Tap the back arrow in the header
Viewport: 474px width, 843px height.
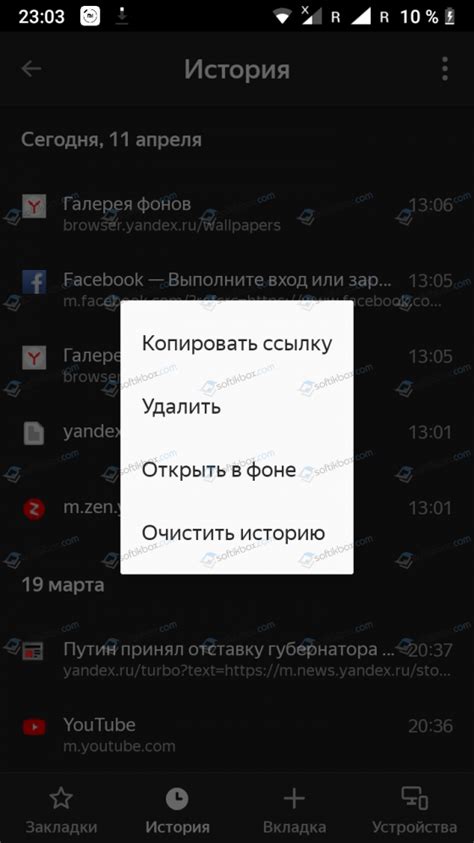click(32, 69)
